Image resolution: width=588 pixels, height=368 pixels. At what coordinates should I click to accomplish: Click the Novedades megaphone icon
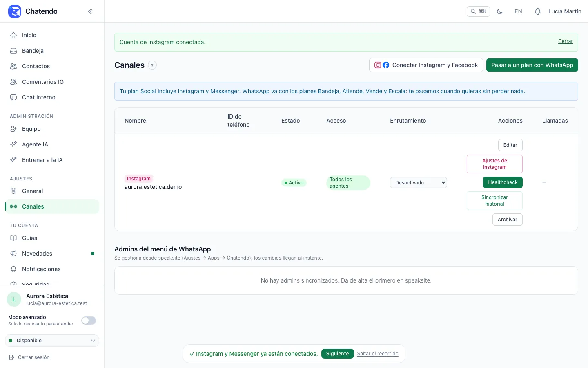pos(13,254)
